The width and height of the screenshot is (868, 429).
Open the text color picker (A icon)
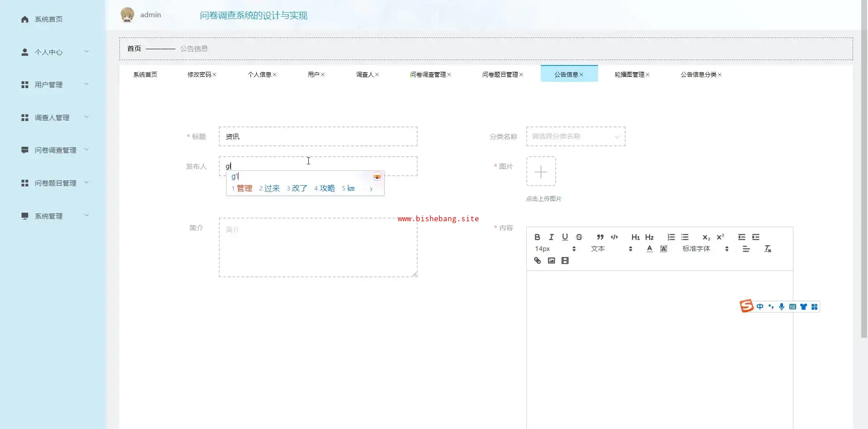click(x=649, y=249)
